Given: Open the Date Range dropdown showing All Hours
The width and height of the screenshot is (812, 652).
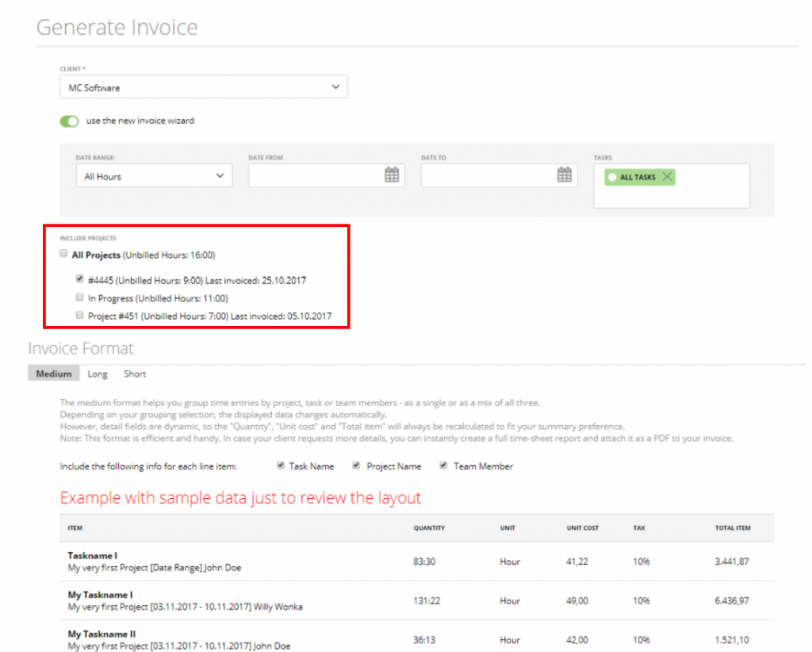Looking at the screenshot, I should (x=154, y=175).
